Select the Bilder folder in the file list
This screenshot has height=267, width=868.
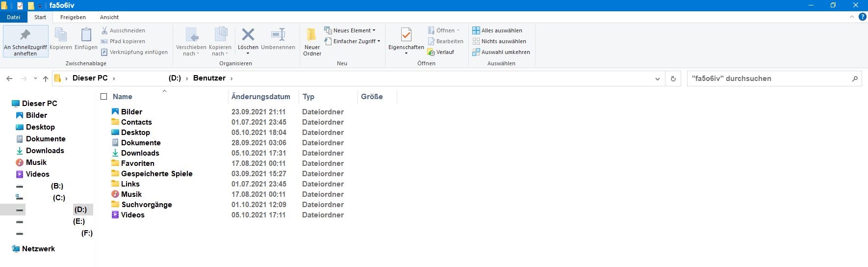point(131,112)
